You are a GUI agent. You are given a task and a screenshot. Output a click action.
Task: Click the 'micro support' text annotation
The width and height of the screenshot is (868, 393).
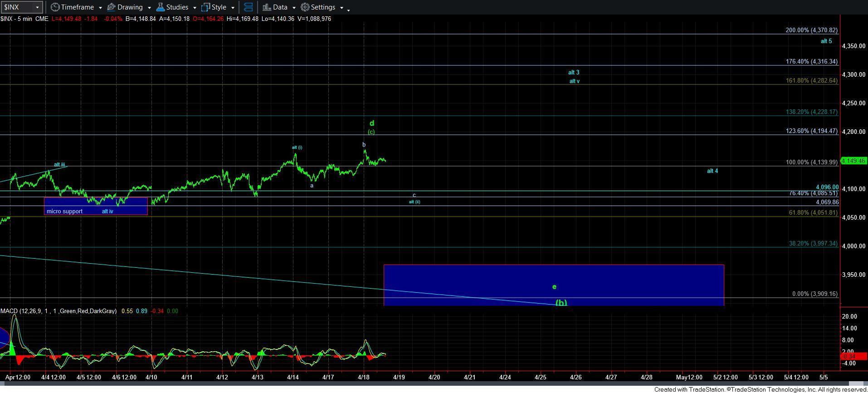click(64, 211)
